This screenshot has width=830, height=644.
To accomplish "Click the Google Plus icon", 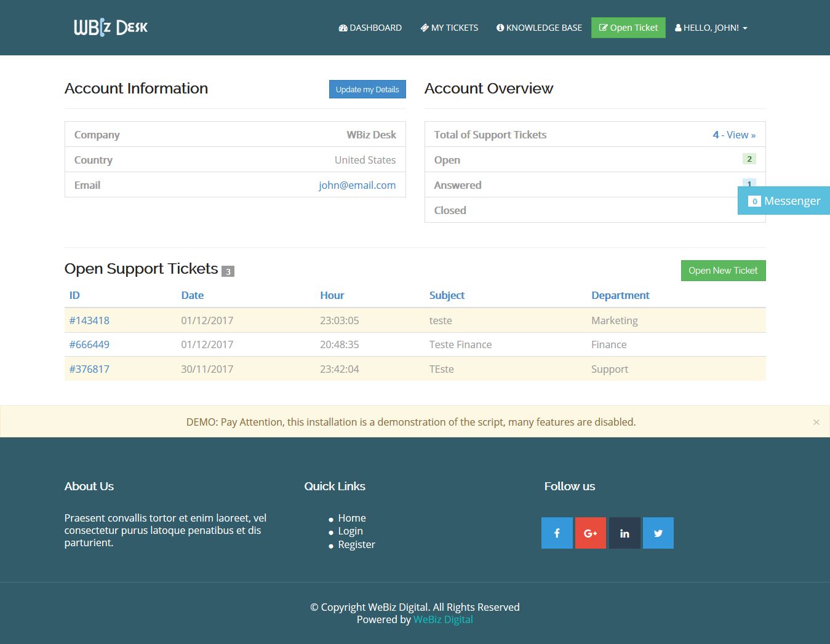I will (x=590, y=533).
